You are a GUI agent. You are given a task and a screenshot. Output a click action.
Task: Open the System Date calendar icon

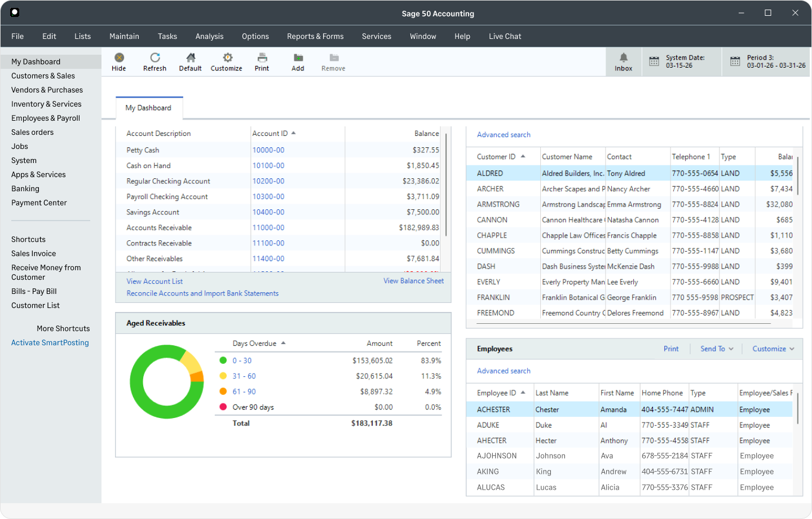click(654, 61)
